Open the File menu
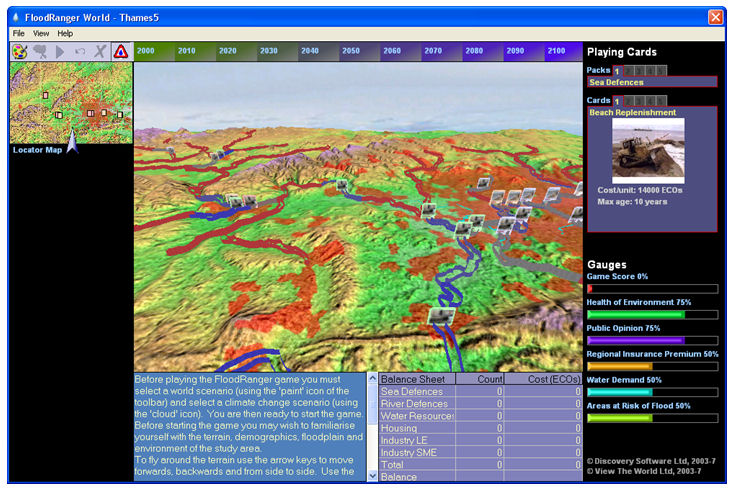This screenshot has height=492, width=734. tap(19, 33)
